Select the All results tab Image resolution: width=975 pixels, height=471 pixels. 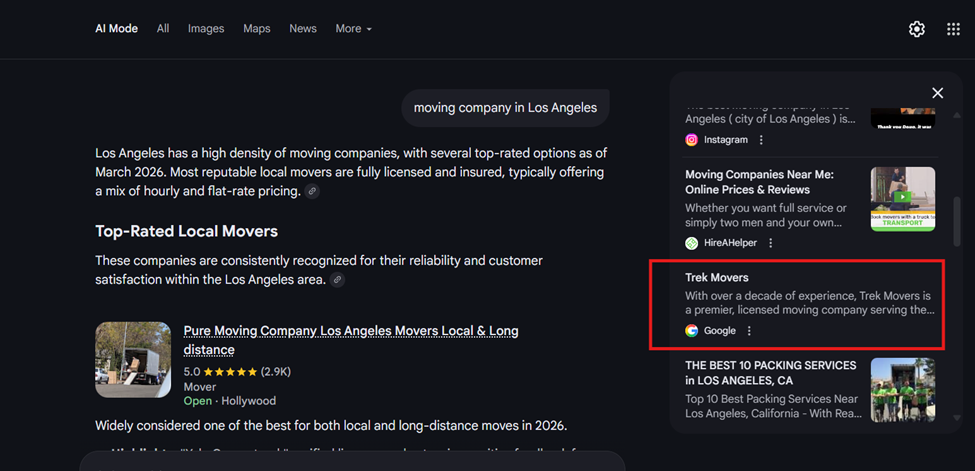point(163,29)
